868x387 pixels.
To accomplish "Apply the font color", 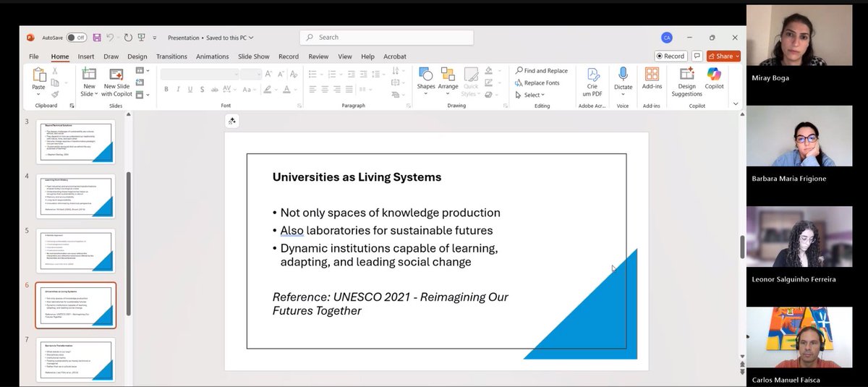I will [x=286, y=90].
